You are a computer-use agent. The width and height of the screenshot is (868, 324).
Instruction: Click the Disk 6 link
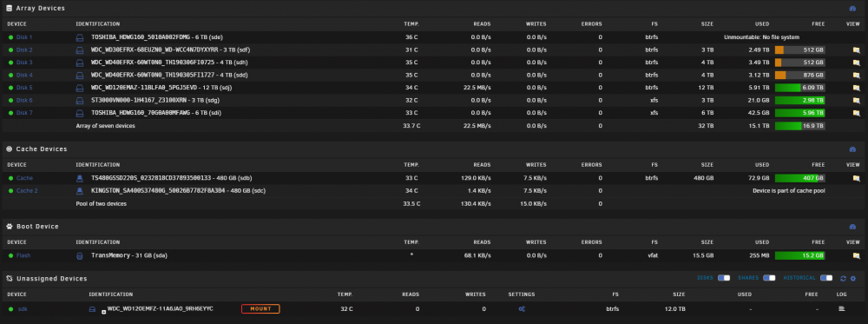pos(23,100)
